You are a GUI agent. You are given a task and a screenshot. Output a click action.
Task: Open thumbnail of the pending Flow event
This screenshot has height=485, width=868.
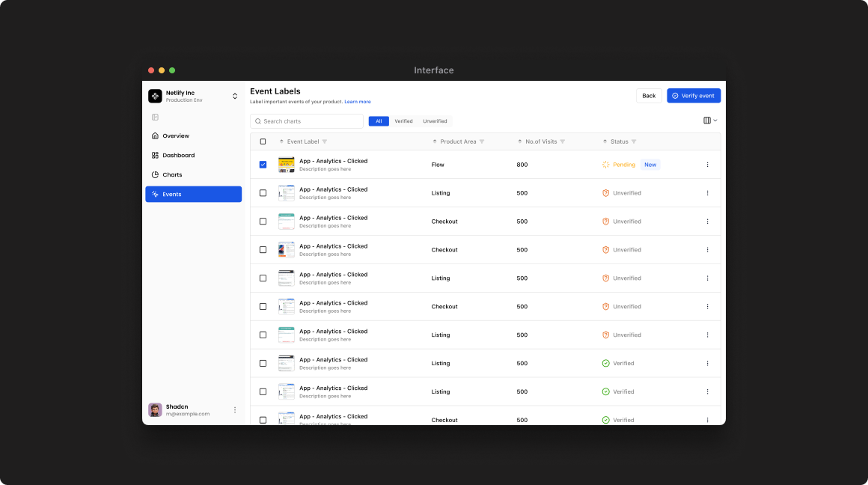click(286, 165)
